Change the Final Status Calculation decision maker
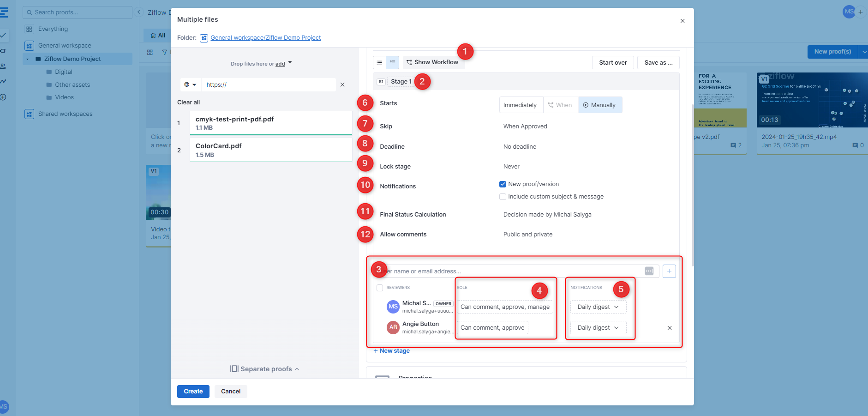This screenshot has width=868, height=416. tap(547, 215)
